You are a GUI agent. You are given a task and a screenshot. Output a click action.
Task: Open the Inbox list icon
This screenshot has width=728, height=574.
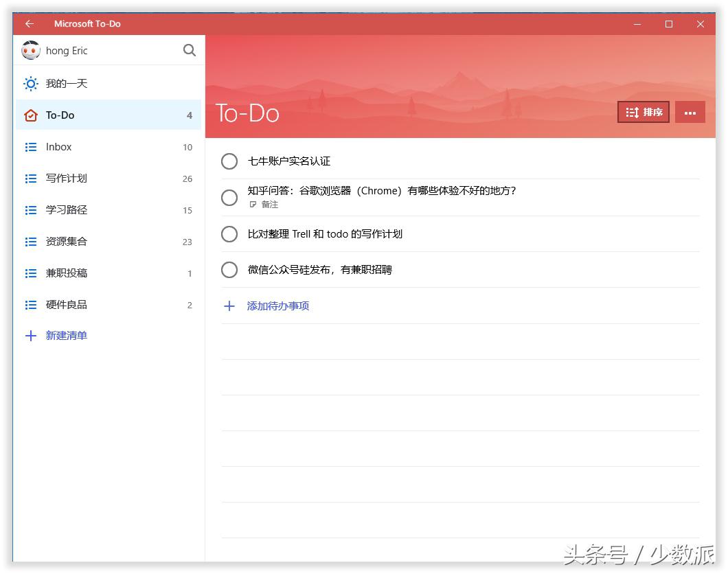(30, 146)
